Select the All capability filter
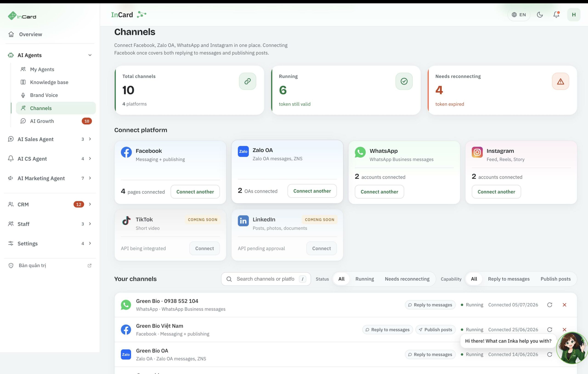Viewport: 588px width, 374px height. click(x=474, y=279)
